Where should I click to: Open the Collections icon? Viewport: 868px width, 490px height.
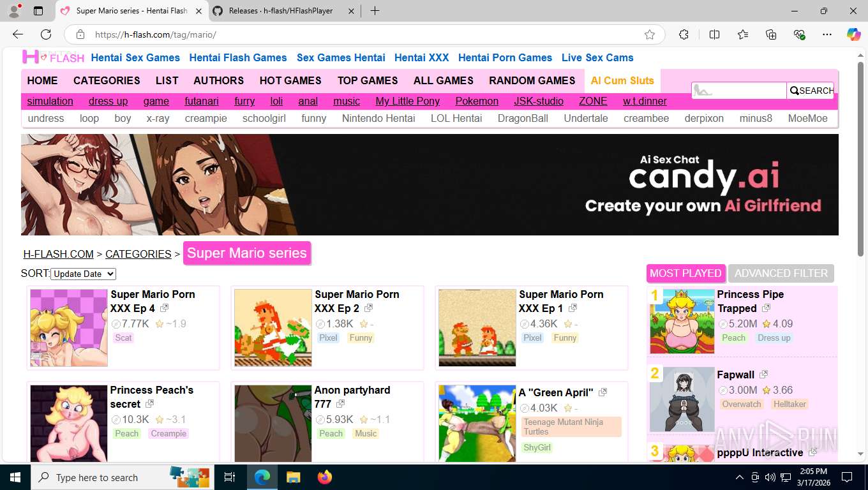771,34
